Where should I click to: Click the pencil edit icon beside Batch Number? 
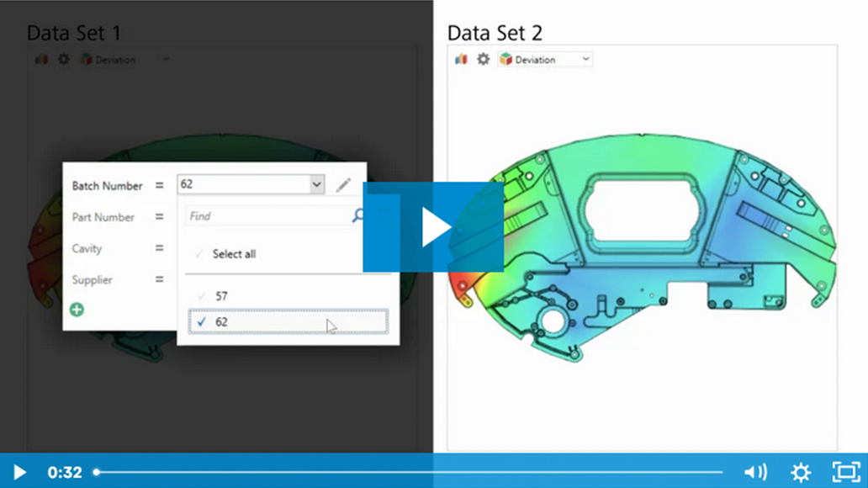click(343, 185)
